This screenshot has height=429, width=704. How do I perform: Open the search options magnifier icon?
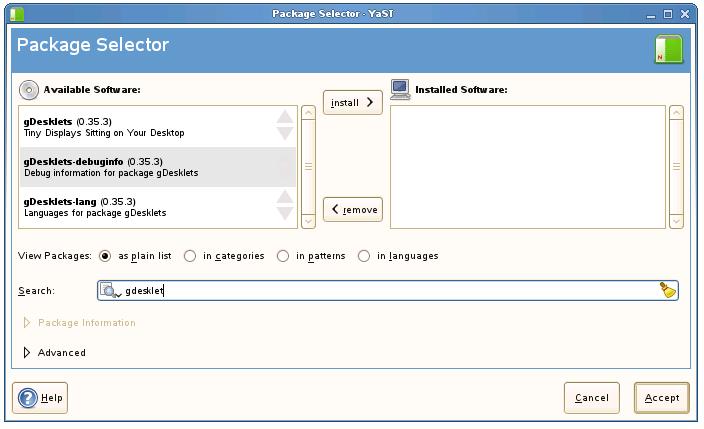pos(110,291)
